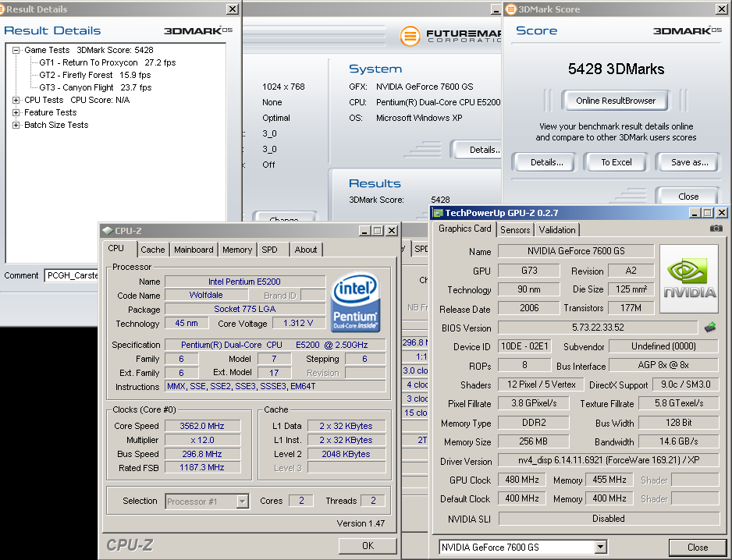732x560 pixels.
Task: Expand the Feature Tests tree node
Action: click(x=16, y=112)
